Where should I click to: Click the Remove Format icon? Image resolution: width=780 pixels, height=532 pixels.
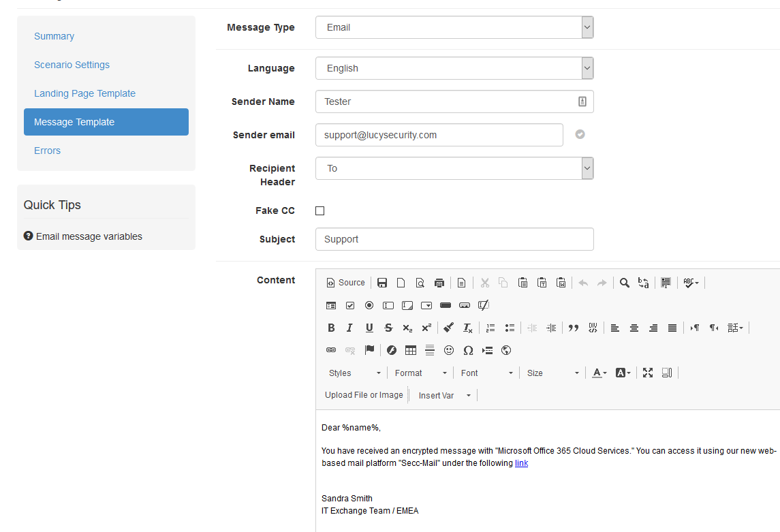point(467,328)
